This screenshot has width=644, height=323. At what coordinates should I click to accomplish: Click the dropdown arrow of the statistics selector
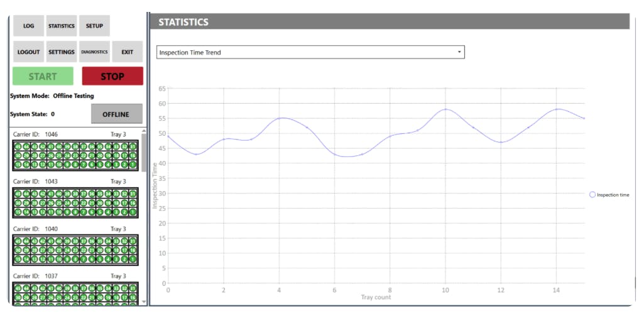(x=459, y=52)
